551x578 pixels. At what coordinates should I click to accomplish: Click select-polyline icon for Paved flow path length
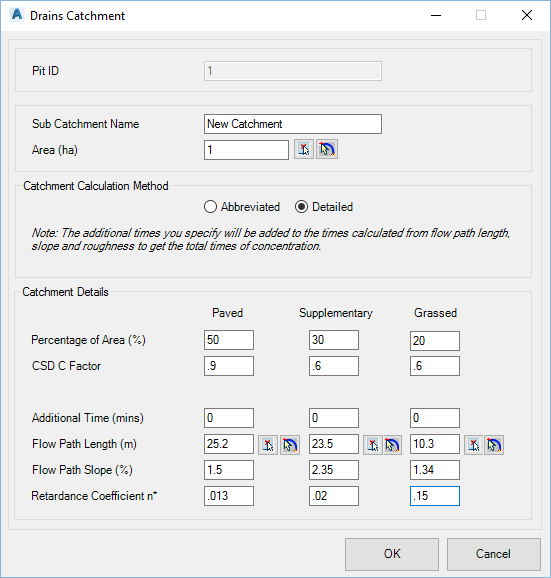click(290, 445)
